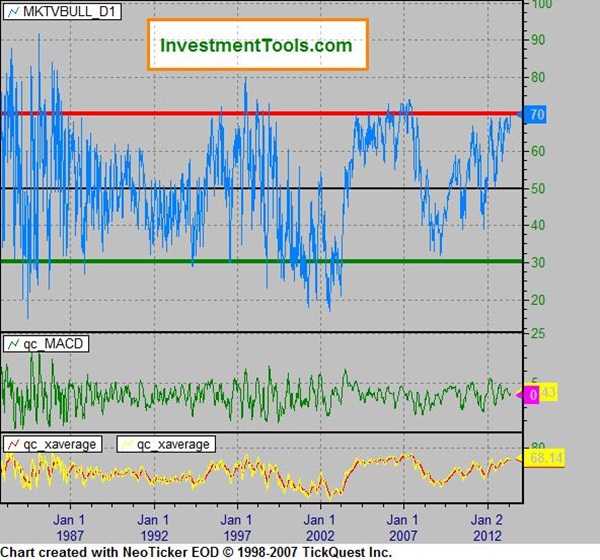Open the InvestmentTools.com watermark link
The height and width of the screenshot is (560, 600).
coord(256,45)
